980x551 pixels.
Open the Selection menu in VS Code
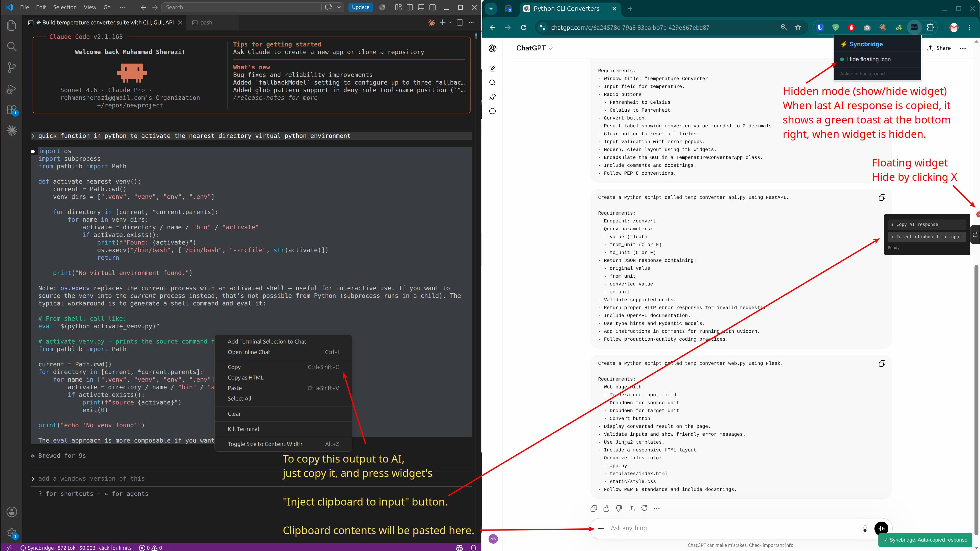pyautogui.click(x=65, y=7)
